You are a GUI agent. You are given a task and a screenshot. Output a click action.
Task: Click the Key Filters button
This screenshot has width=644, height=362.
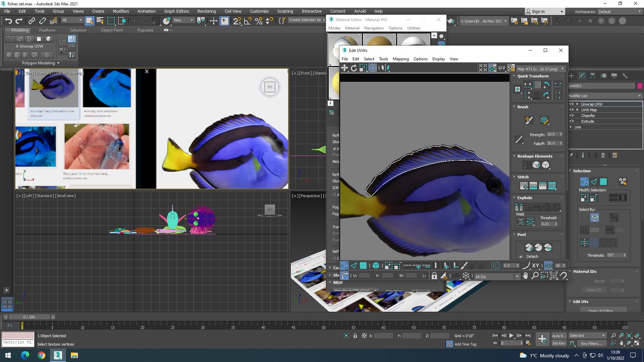[x=592, y=344]
